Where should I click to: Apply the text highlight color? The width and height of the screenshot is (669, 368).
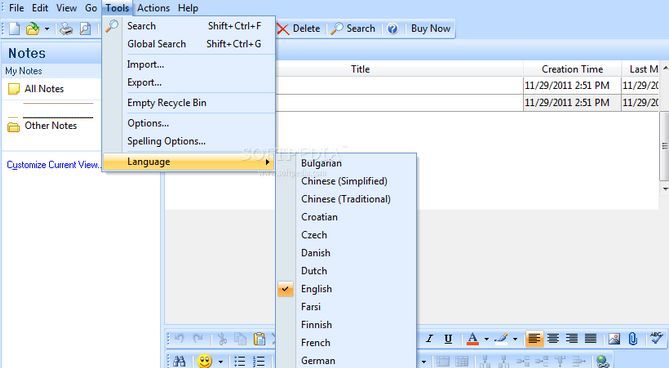(x=502, y=339)
